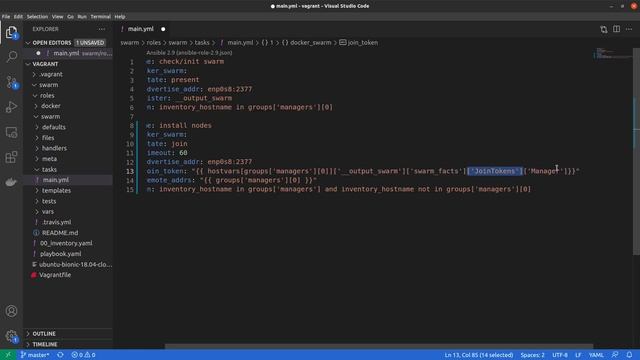Open the Selection menu
The width and height of the screenshot is (640, 360).
click(37, 17)
